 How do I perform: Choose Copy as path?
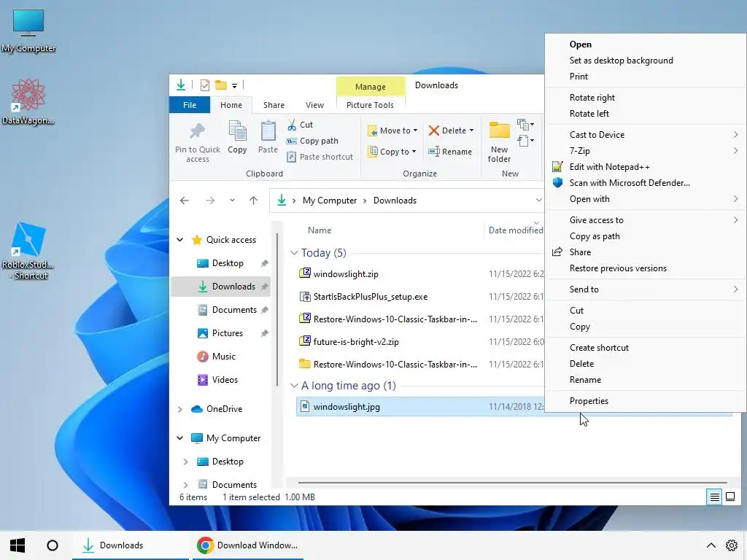pyautogui.click(x=594, y=236)
